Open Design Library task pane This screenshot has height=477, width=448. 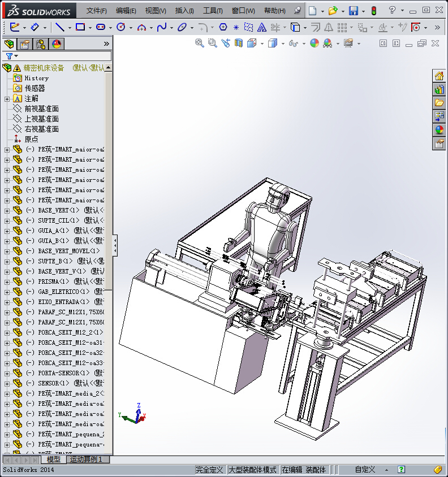click(439, 89)
